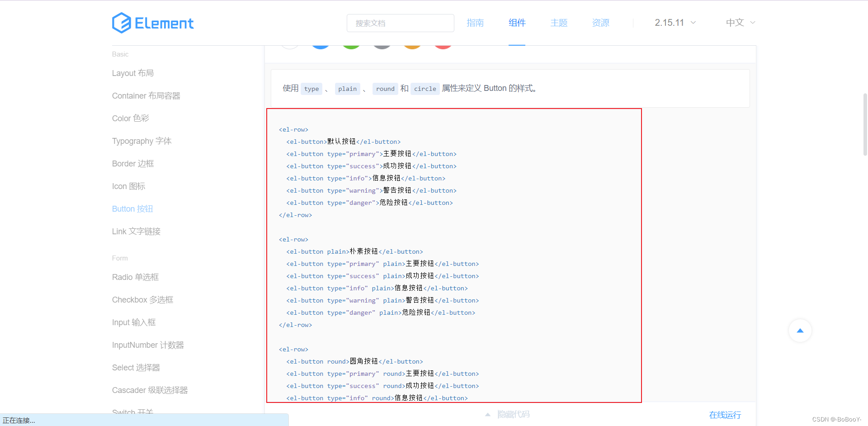This screenshot has height=426, width=868.
Task: Click the collapse triangle beside 隐藏代码
Action: point(488,414)
